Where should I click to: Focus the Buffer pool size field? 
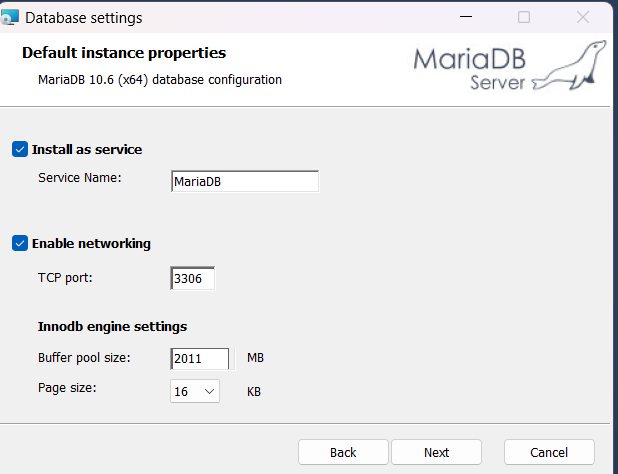(200, 359)
